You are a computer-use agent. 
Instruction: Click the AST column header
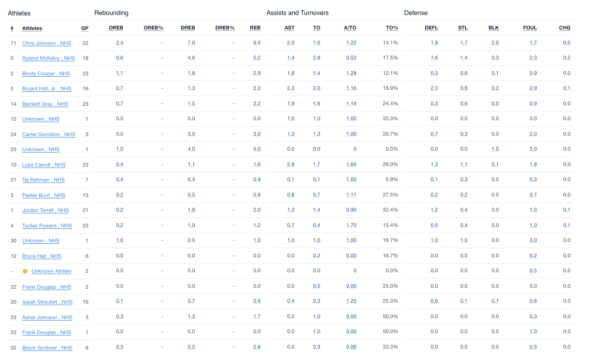289,28
